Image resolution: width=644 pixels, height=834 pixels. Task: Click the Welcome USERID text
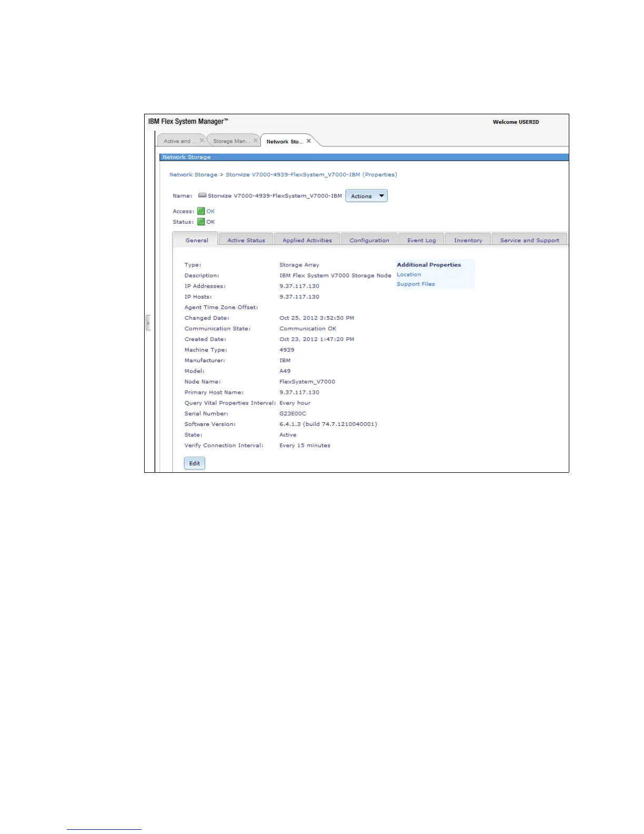516,122
